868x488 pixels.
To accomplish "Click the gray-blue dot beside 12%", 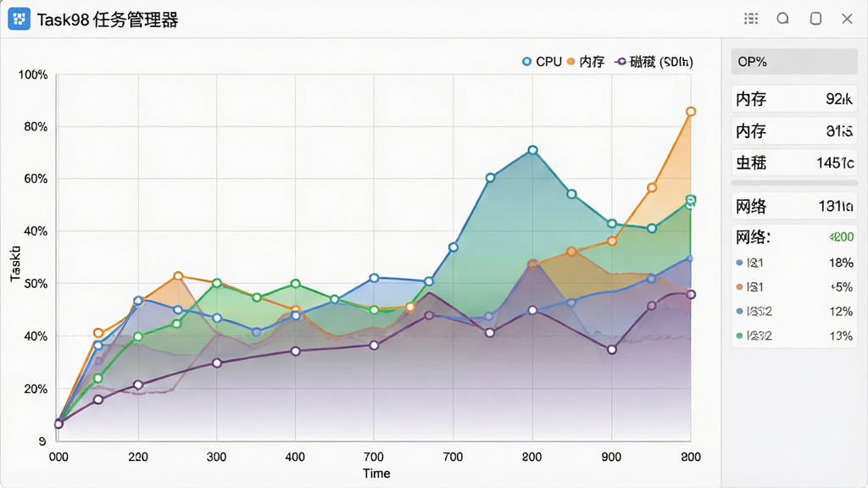I will [x=739, y=312].
